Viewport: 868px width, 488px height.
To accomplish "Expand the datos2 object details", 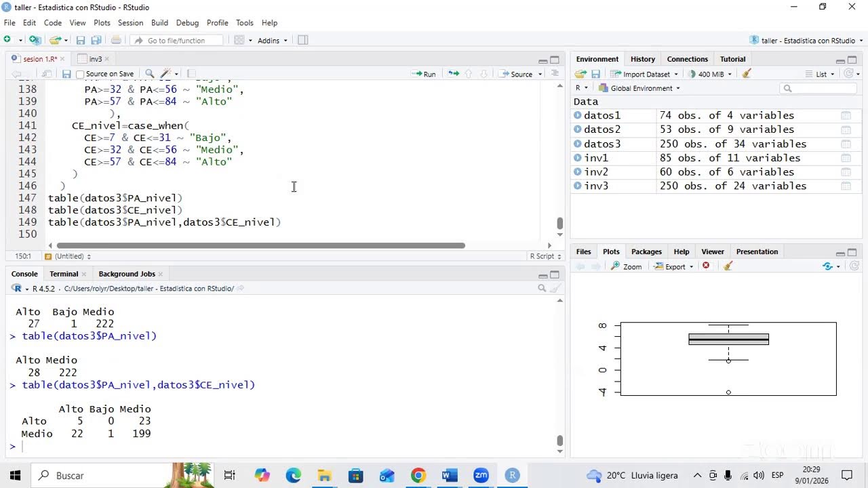I will pyautogui.click(x=578, y=129).
